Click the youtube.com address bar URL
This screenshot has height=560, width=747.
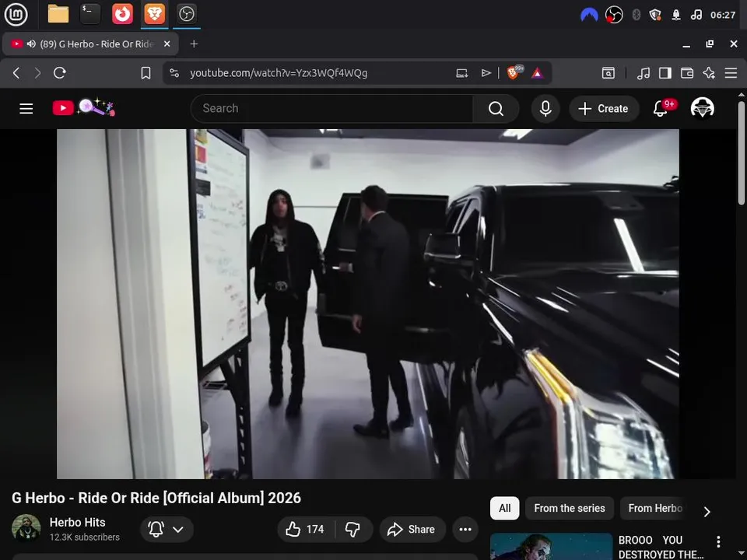coord(279,73)
